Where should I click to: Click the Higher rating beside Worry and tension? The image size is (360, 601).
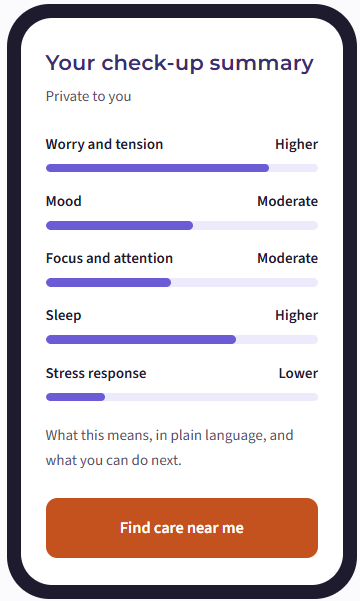[x=296, y=145]
